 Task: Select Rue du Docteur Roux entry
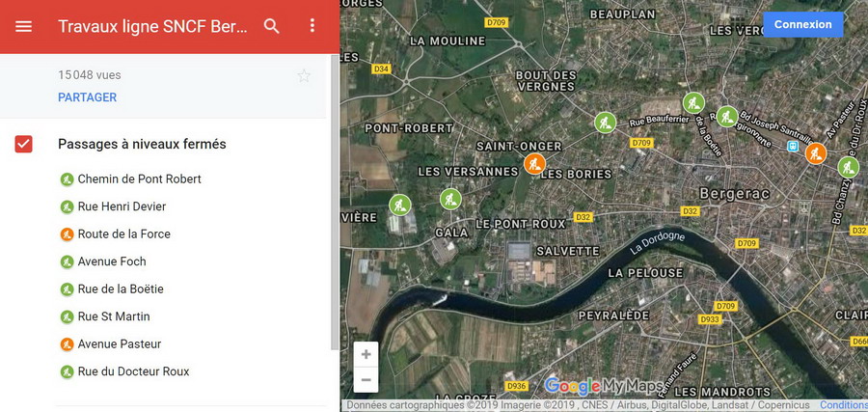tap(133, 371)
